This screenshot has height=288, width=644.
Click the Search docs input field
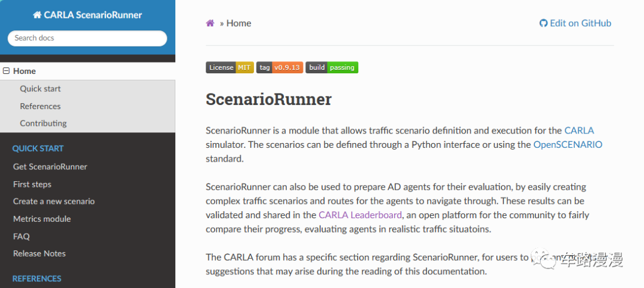(x=88, y=38)
